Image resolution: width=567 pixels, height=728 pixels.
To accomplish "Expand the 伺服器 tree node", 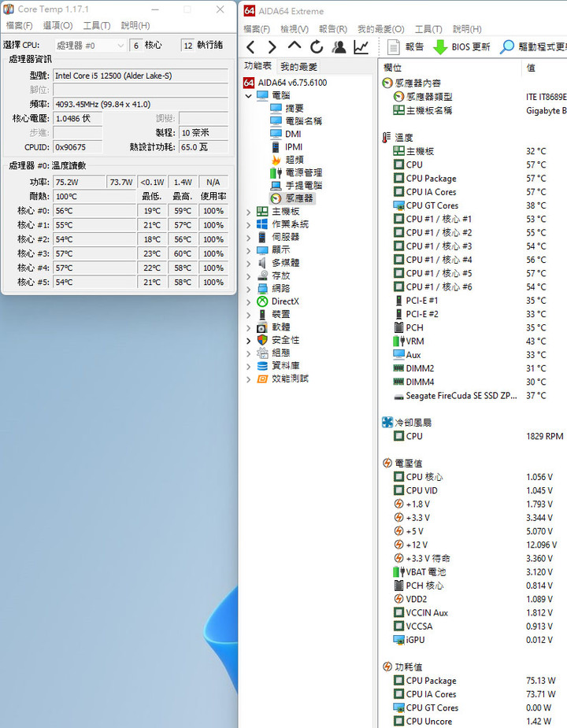I will (249, 238).
